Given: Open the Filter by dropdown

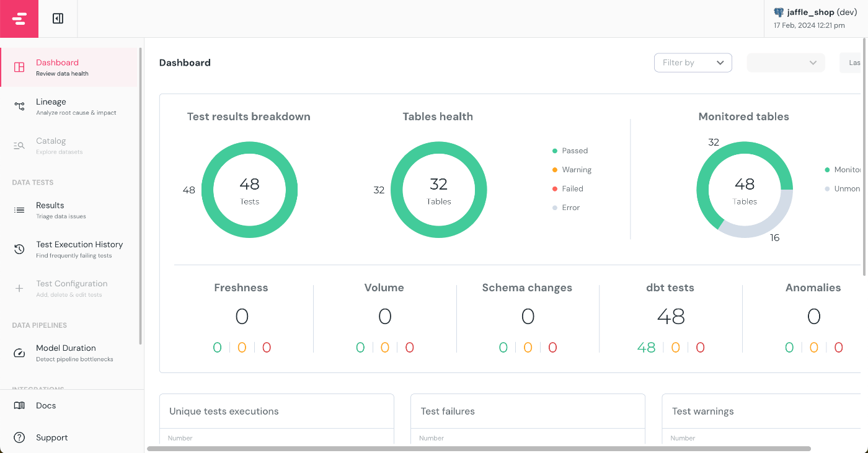Looking at the screenshot, I should pyautogui.click(x=693, y=63).
